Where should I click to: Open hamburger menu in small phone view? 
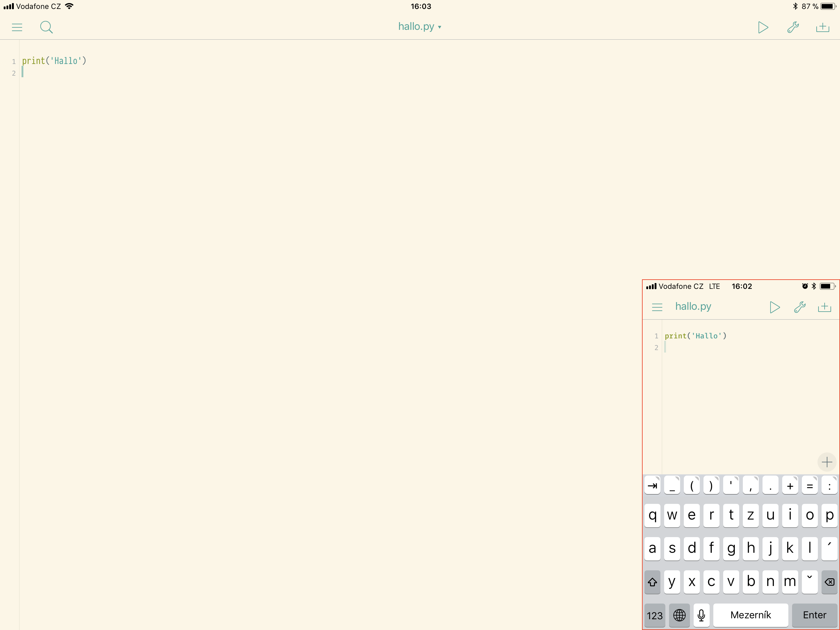pyautogui.click(x=657, y=307)
